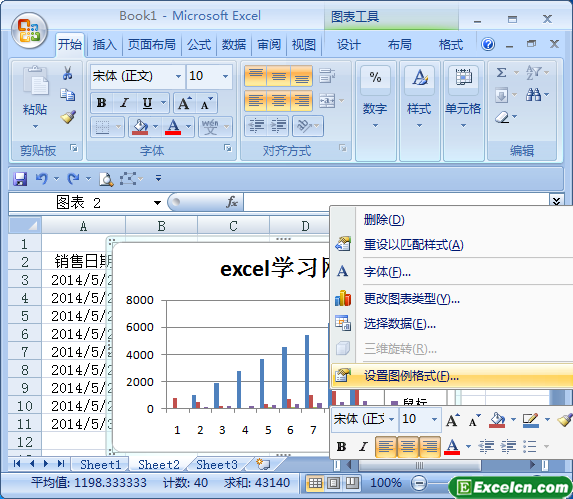The image size is (573, 499).
Task: Open the Font dialog launcher
Action: (228, 148)
